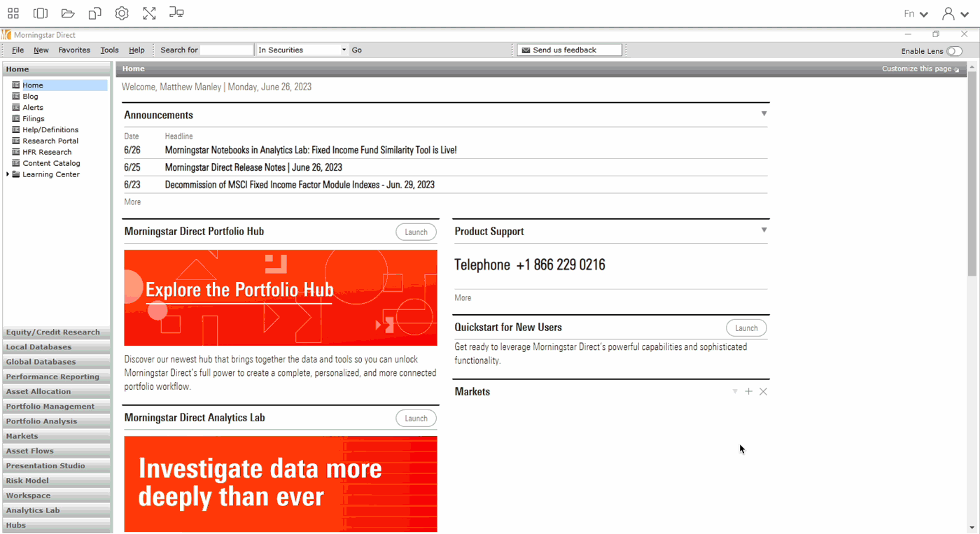Open the Favorites menu
This screenshot has width=980, height=534.
pyautogui.click(x=74, y=50)
